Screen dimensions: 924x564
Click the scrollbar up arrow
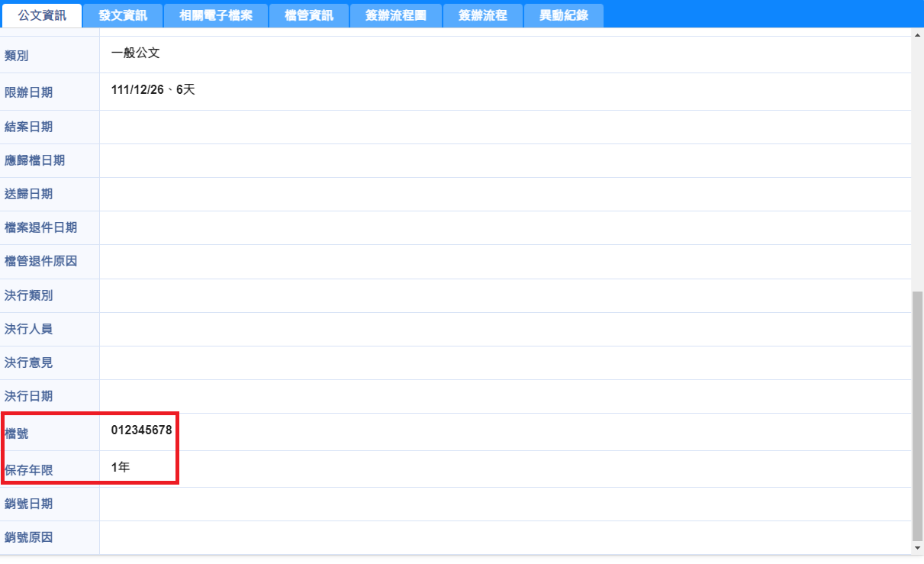pos(918,34)
